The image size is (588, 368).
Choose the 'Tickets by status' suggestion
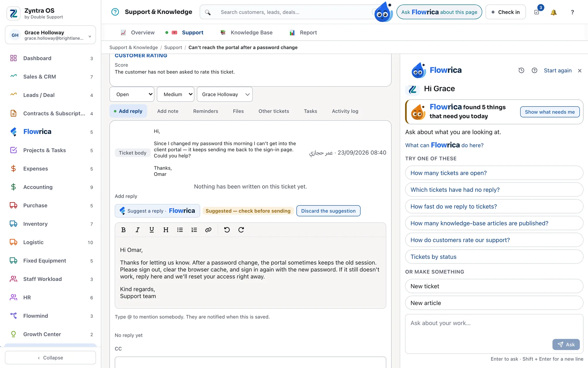pos(494,257)
